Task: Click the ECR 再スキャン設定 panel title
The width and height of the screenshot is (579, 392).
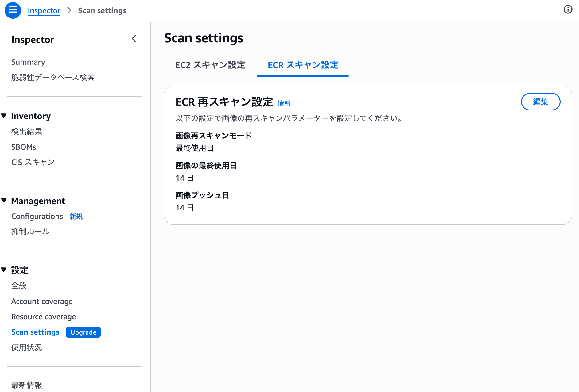Action: [x=224, y=102]
